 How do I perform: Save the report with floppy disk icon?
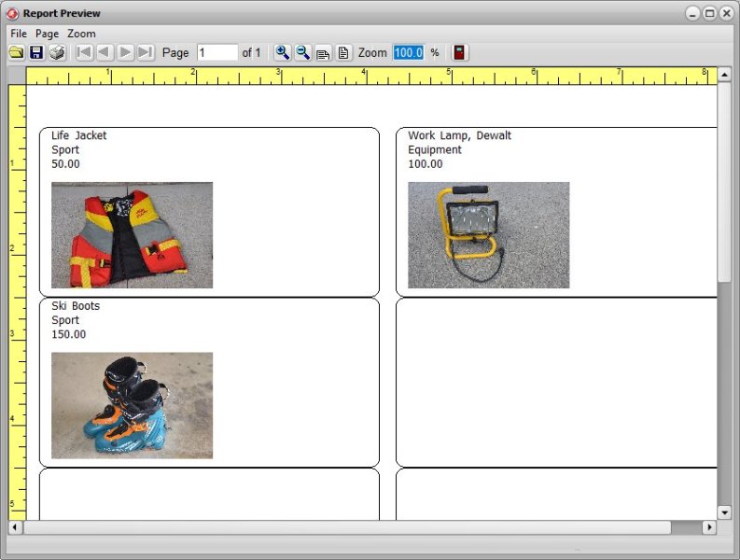[36, 52]
